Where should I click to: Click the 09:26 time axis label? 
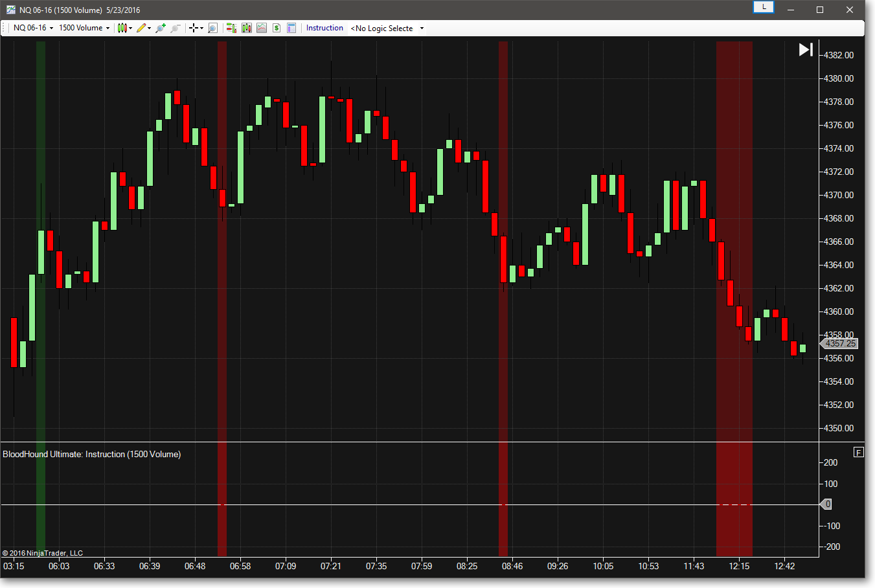click(x=558, y=566)
